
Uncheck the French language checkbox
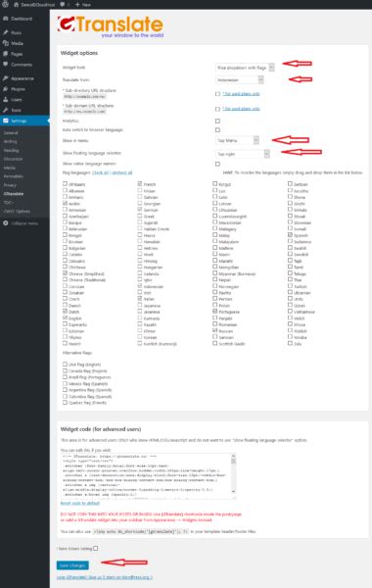(x=140, y=184)
